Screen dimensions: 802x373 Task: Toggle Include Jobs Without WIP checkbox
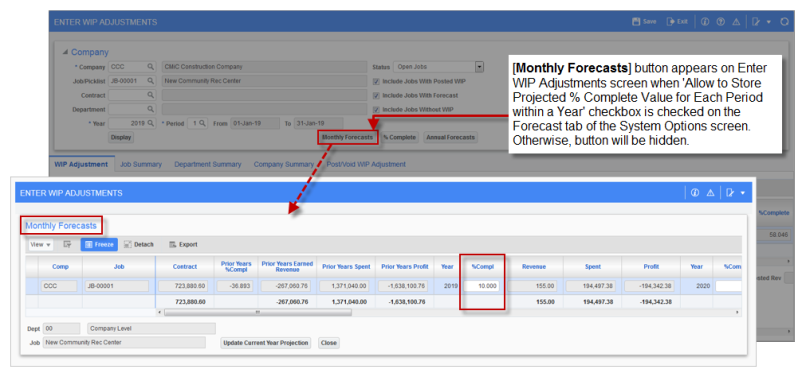point(376,109)
